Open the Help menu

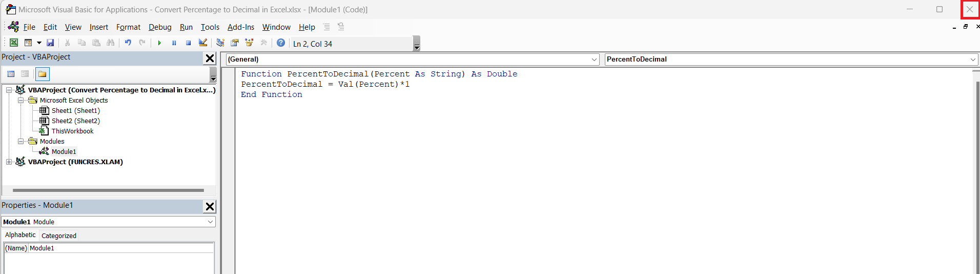click(307, 27)
